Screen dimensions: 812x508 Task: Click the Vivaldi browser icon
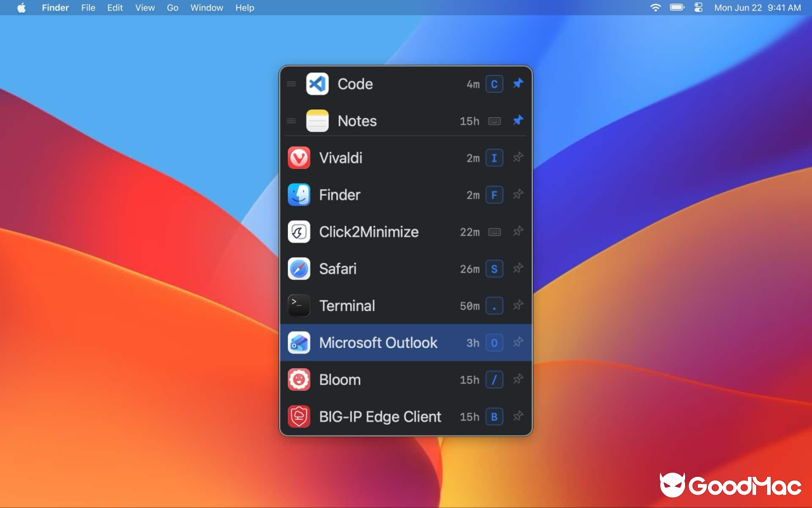coord(299,157)
